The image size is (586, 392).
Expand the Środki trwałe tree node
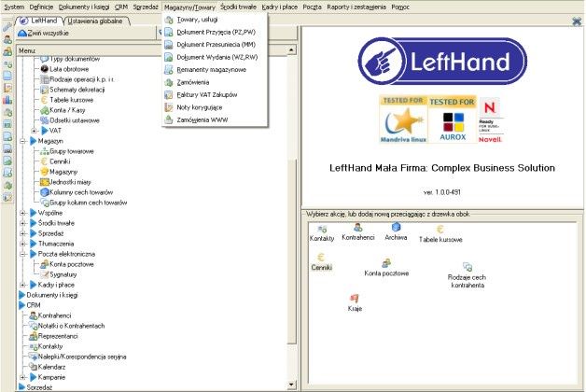[22, 223]
